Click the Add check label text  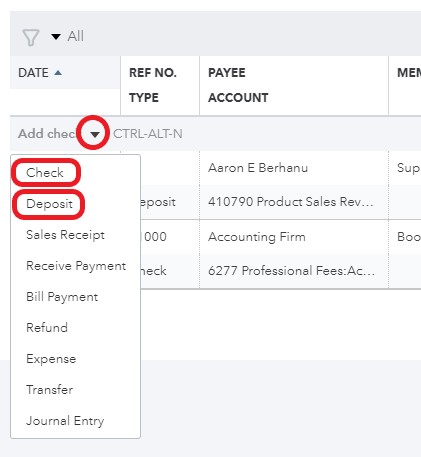point(47,134)
